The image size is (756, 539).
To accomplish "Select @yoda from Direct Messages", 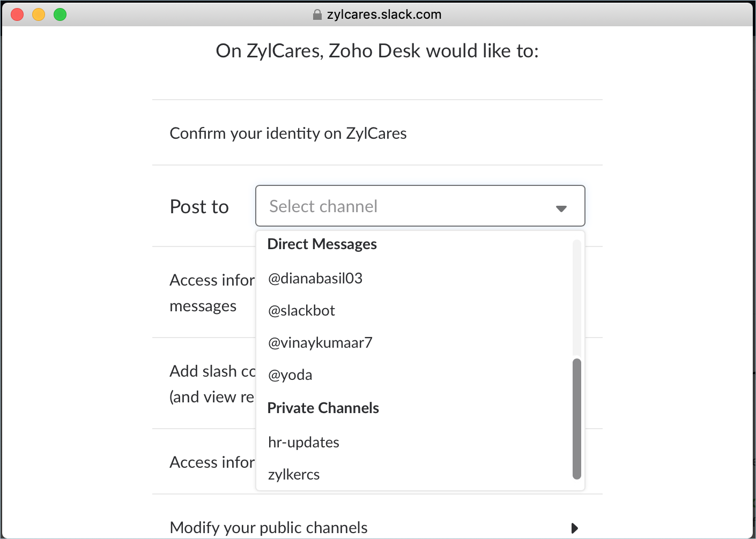I will (x=290, y=375).
